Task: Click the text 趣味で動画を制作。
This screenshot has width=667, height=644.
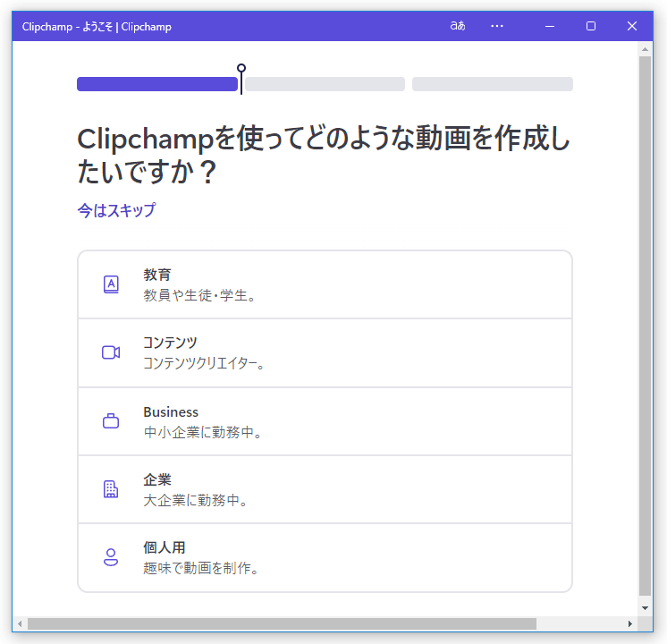Action: [202, 568]
